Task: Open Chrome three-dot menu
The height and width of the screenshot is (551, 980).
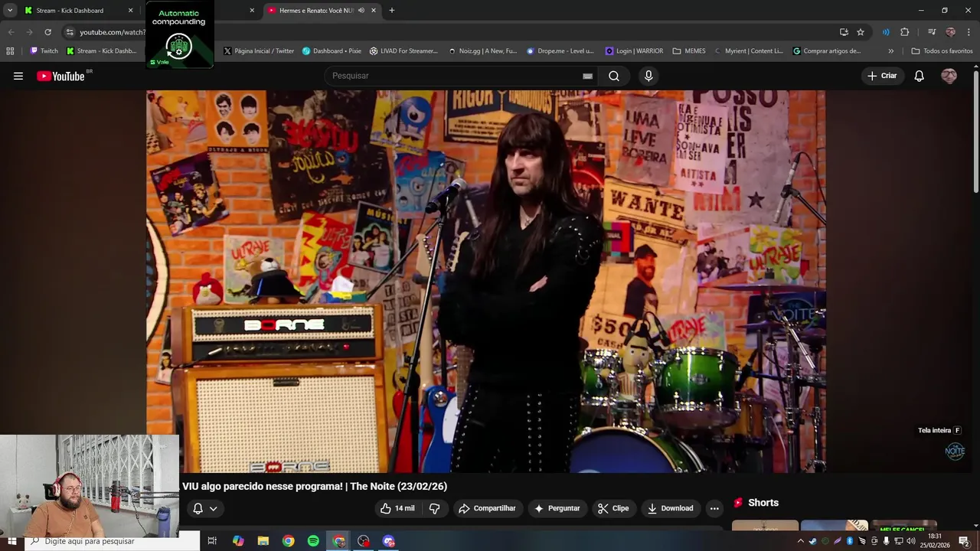Action: tap(969, 32)
